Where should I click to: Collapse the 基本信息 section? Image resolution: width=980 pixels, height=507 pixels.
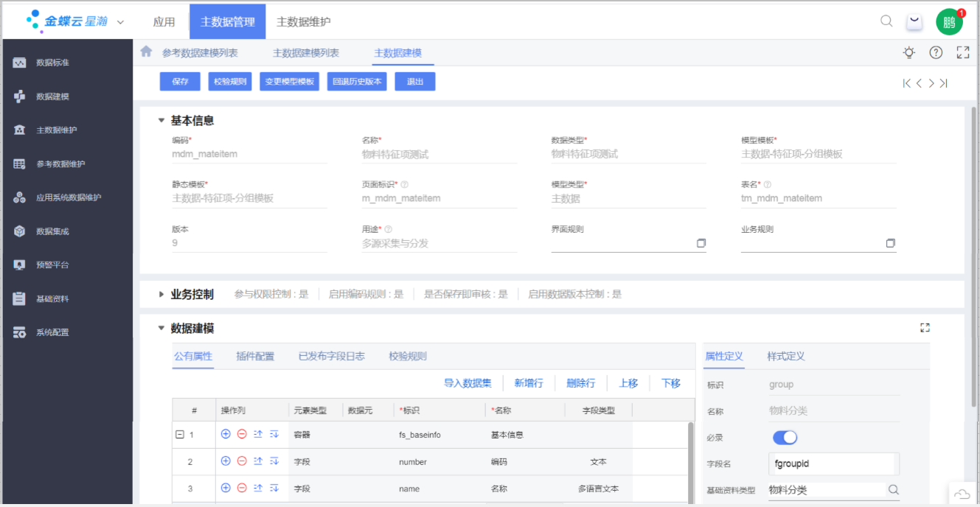[161, 121]
